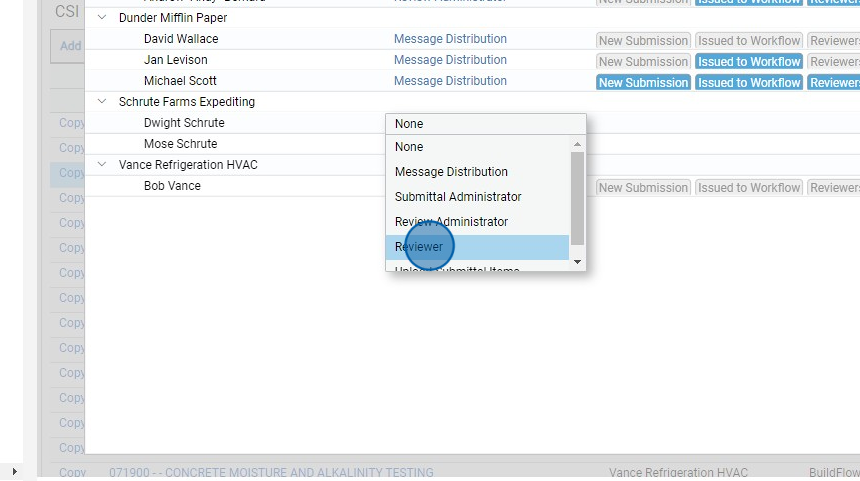Open 071900 Concrete Moisture and Alkalinity Testing
860x481 pixels.
271,472
